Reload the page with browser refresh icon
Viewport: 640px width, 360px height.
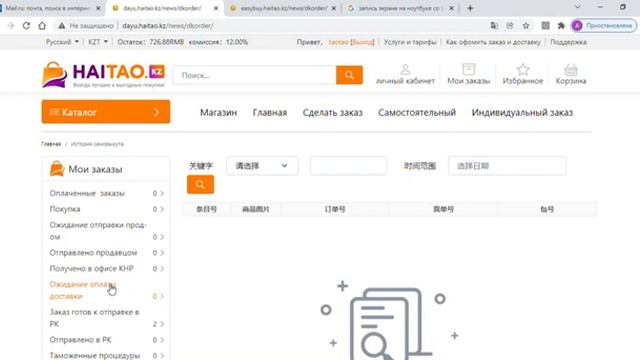[x=26, y=25]
